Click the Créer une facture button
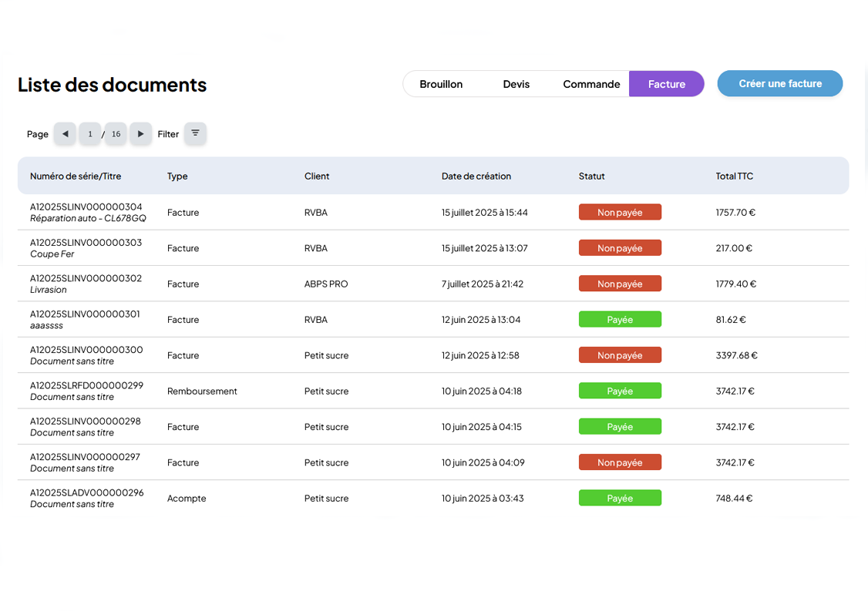This screenshot has width=868, height=611. point(779,84)
